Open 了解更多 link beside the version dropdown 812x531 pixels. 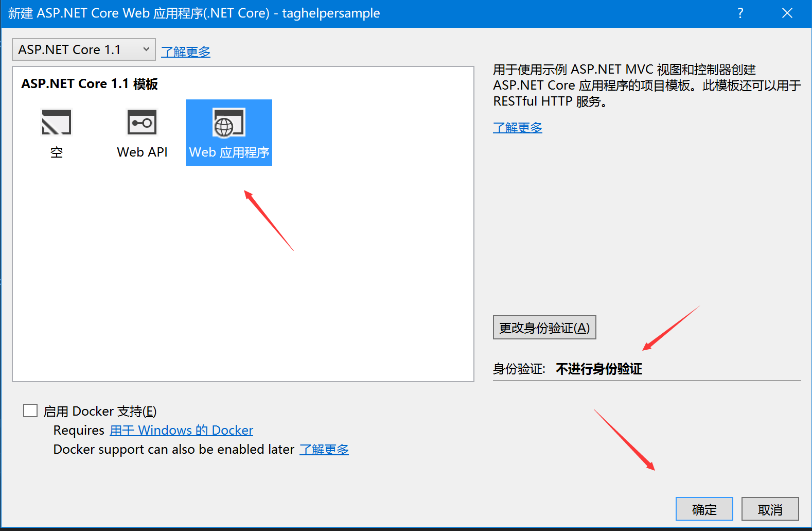coord(186,52)
